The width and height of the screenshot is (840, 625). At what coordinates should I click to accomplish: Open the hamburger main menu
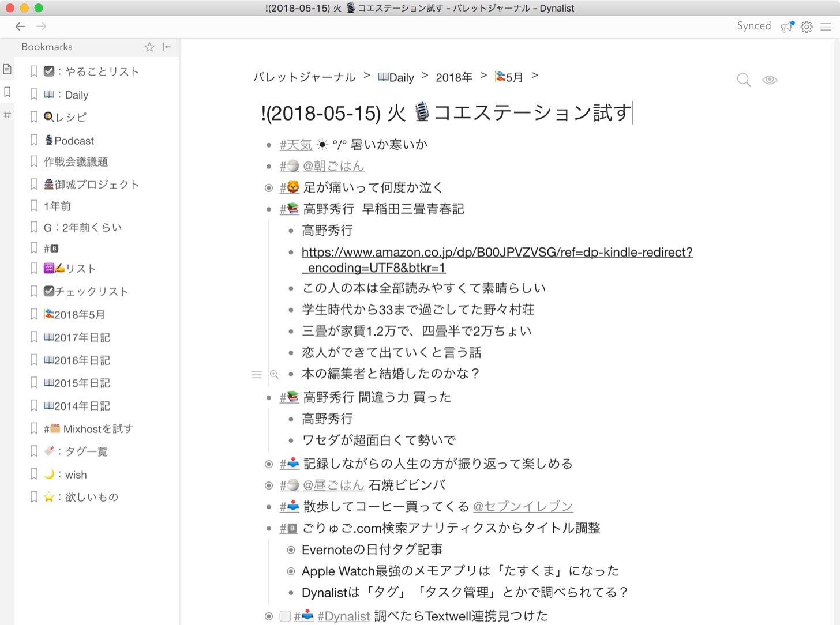[x=826, y=27]
